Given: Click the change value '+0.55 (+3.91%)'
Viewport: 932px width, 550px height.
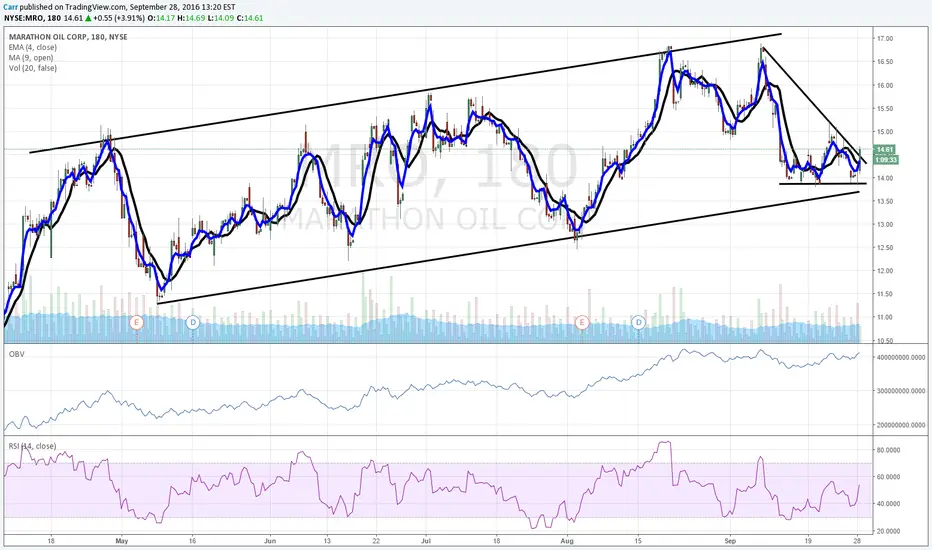Looking at the screenshot, I should (x=118, y=18).
